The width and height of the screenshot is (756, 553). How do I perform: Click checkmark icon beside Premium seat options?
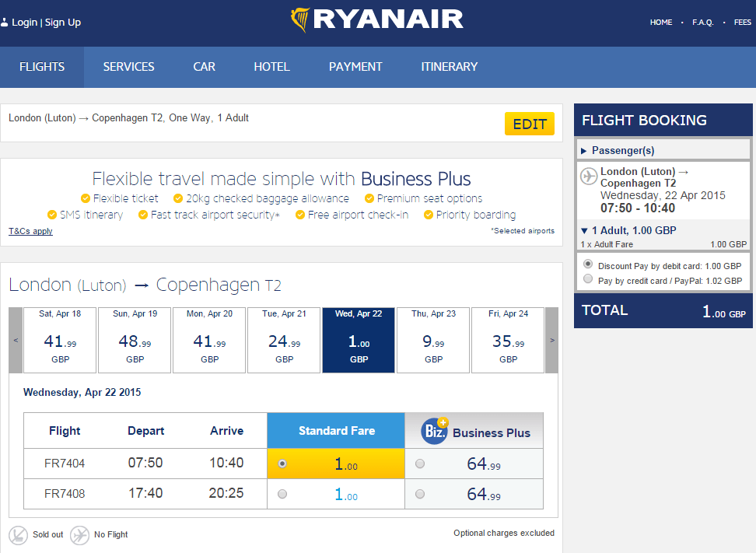(x=369, y=198)
